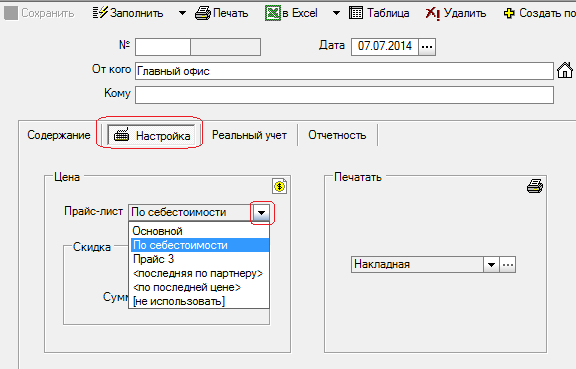This screenshot has width=576, height=369.
Task: Click the second grey number field
Action: [226, 47]
